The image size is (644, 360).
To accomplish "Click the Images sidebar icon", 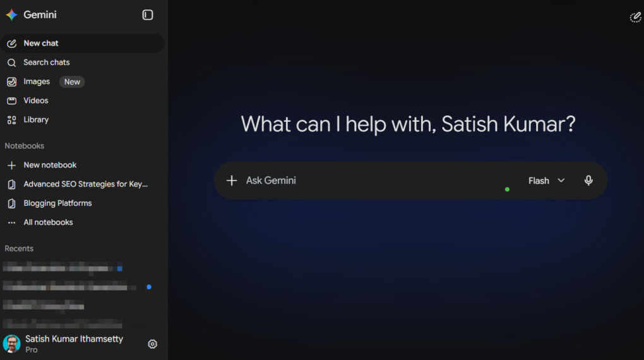I will pyautogui.click(x=11, y=81).
